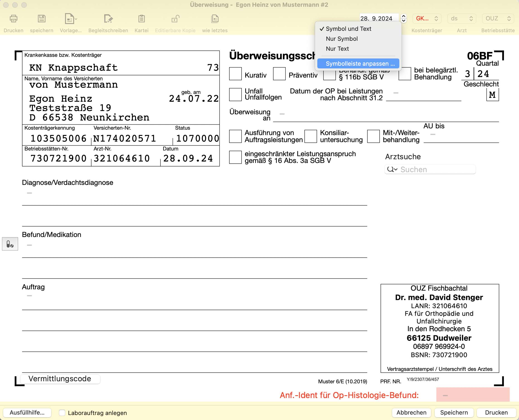This screenshot has height=420, width=519.
Task: Click the Betriebsstätten-Nr. 730721900 in patient box
Action: tap(58, 159)
